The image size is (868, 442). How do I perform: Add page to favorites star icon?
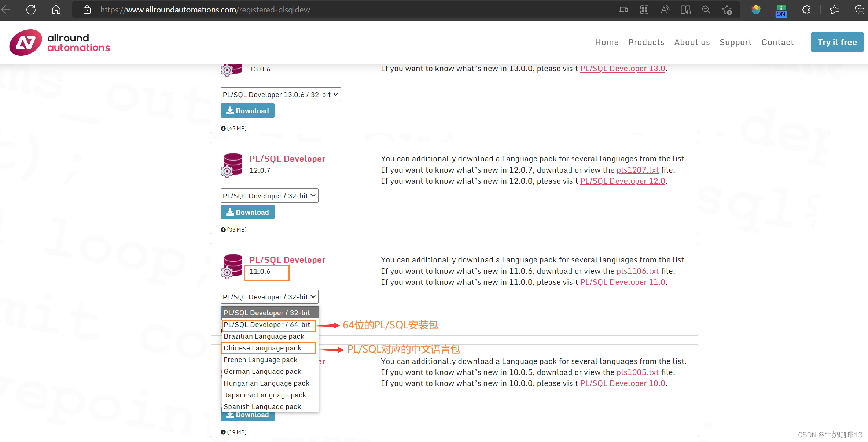[727, 10]
